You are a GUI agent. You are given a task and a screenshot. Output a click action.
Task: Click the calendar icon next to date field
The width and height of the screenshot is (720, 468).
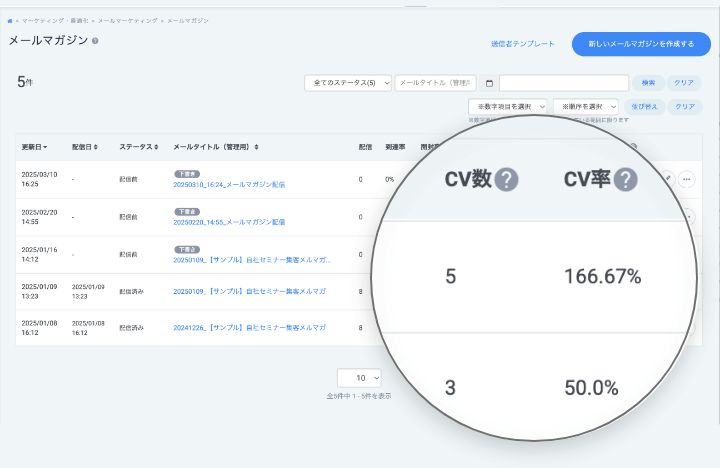(489, 83)
